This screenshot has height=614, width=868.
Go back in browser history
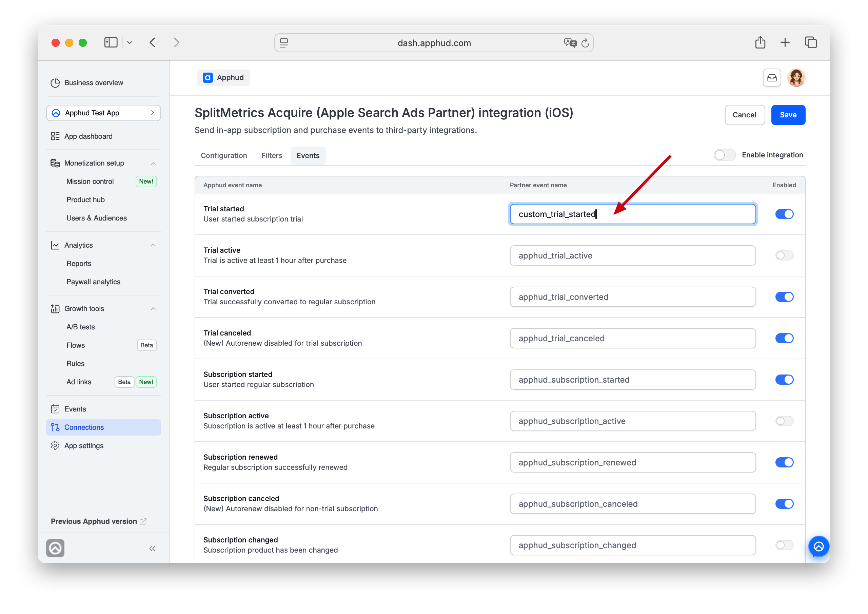[x=153, y=42]
